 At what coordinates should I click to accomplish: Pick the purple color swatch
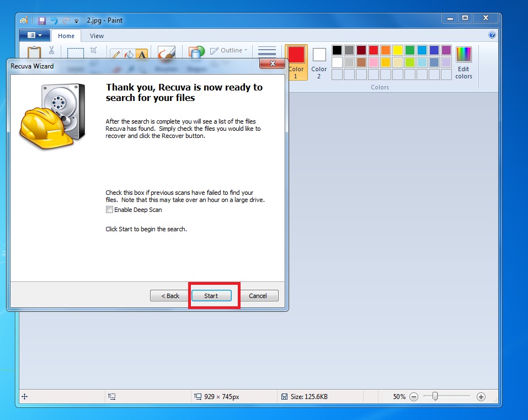click(446, 50)
